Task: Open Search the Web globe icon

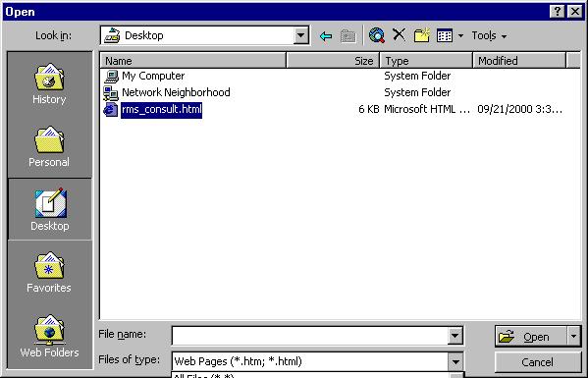Action: (377, 35)
